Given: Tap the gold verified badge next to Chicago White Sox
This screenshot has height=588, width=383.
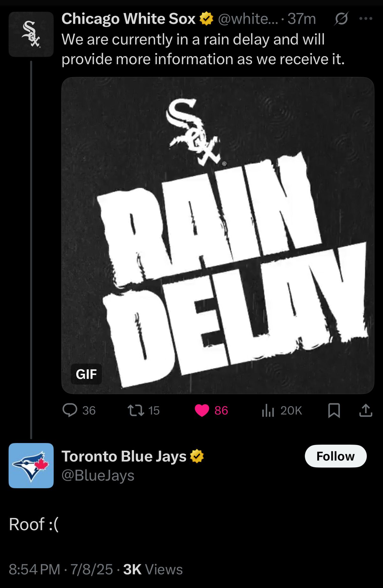Looking at the screenshot, I should click(206, 18).
